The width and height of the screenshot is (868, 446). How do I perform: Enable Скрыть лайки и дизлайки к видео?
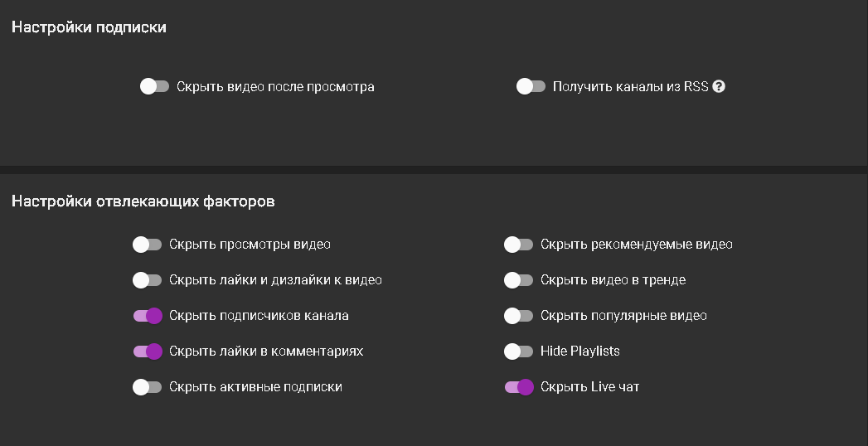[x=147, y=280]
